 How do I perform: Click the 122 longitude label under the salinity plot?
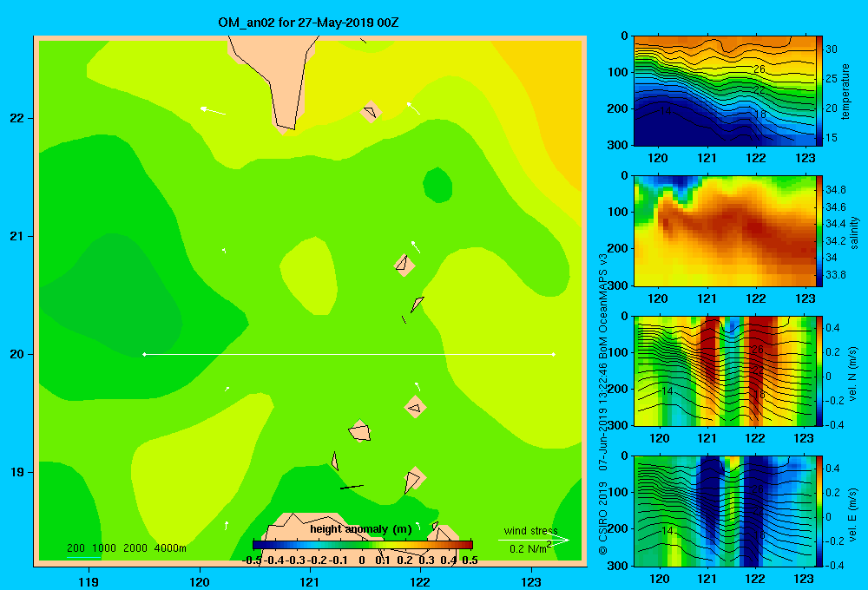point(756,298)
